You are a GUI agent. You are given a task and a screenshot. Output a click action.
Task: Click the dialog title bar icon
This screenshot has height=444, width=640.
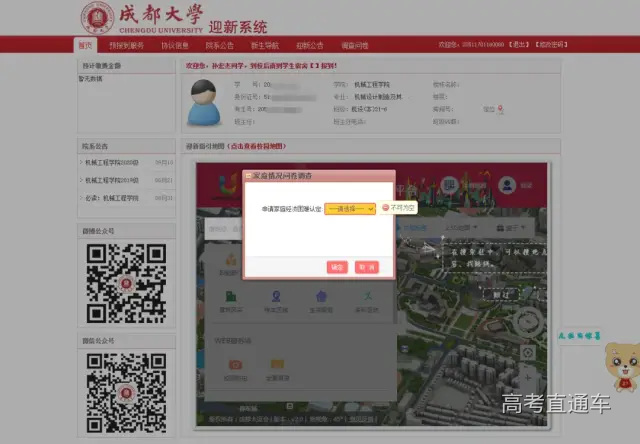tap(248, 176)
